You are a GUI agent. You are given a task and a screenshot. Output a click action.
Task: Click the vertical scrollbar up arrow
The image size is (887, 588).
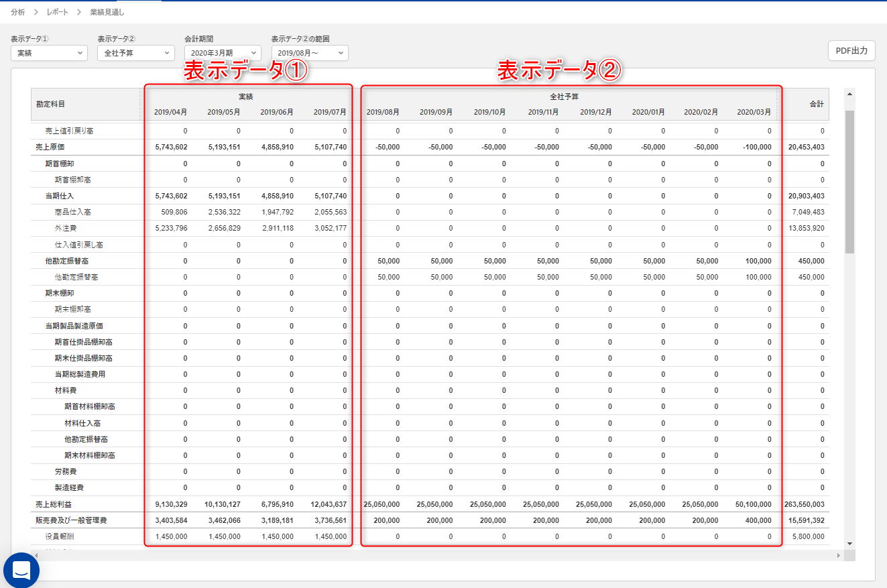point(850,95)
